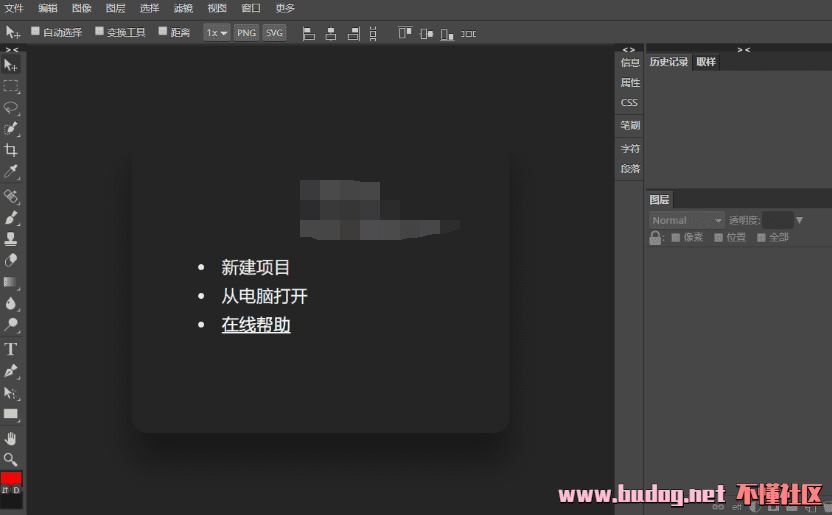Select the Crop tool

tap(11, 150)
